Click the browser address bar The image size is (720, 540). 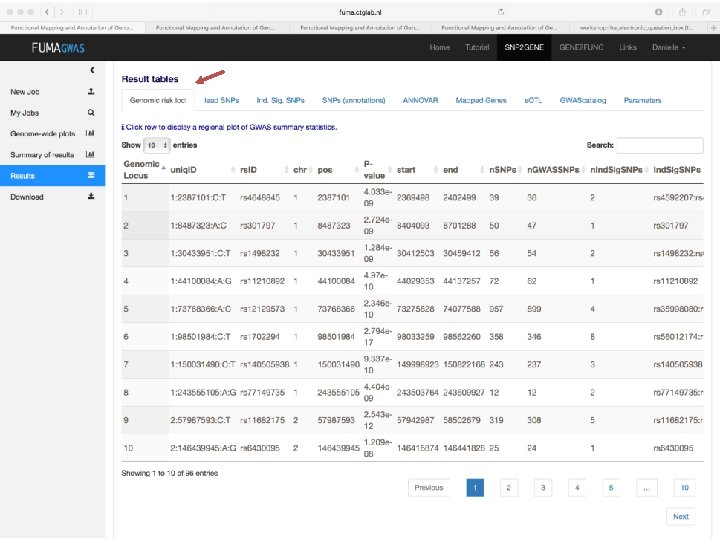pyautogui.click(x=360, y=12)
